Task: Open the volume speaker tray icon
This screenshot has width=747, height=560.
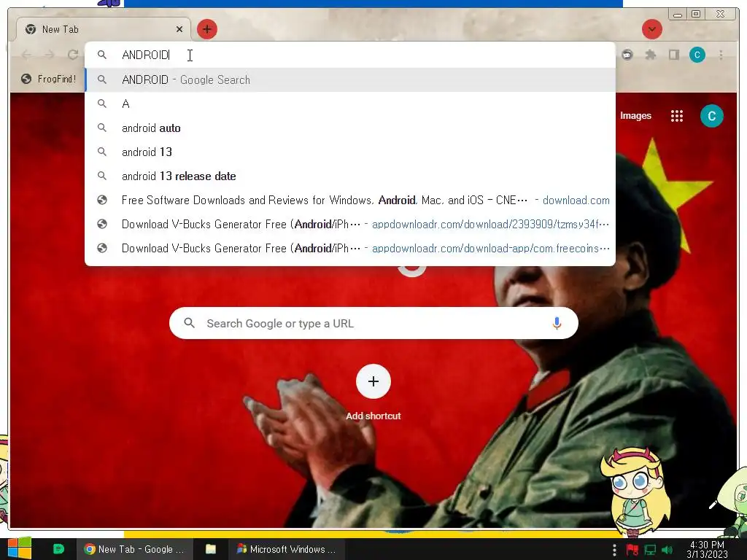Action: pos(667,550)
